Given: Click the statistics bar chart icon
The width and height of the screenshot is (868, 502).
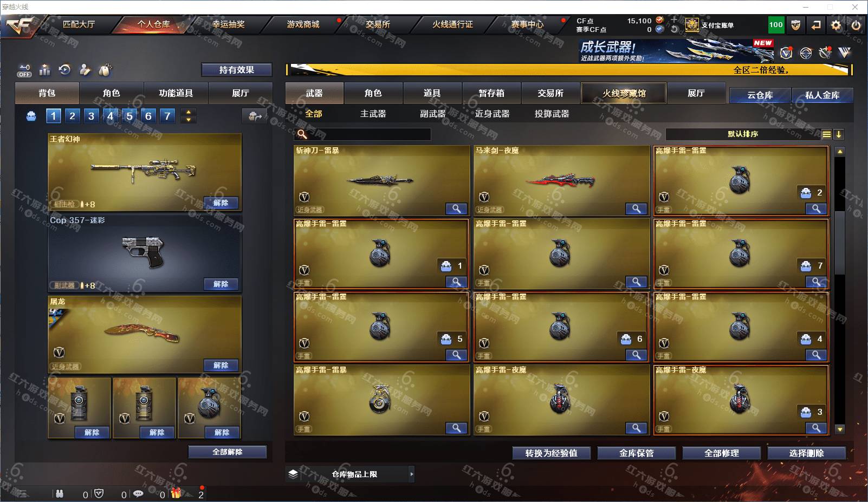Looking at the screenshot, I should (45, 70).
